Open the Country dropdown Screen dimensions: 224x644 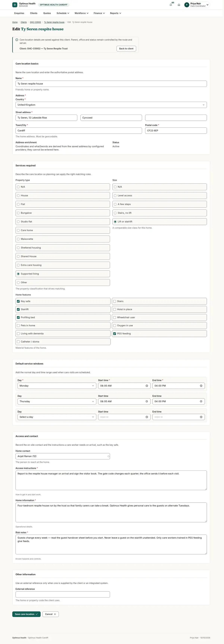pos(111,105)
